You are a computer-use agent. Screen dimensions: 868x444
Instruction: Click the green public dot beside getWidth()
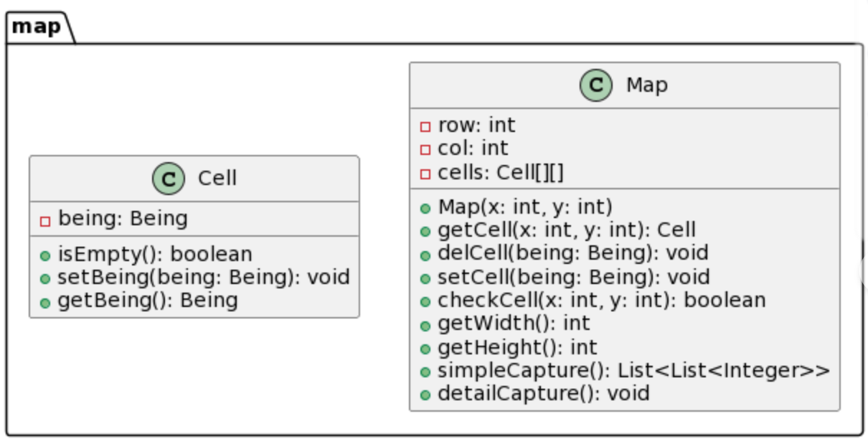425,325
